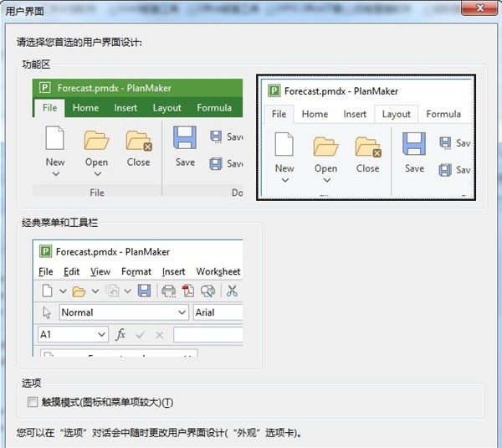Click the greyed-out versions icon in classic toolbar
502x448 pixels.
coord(112,291)
